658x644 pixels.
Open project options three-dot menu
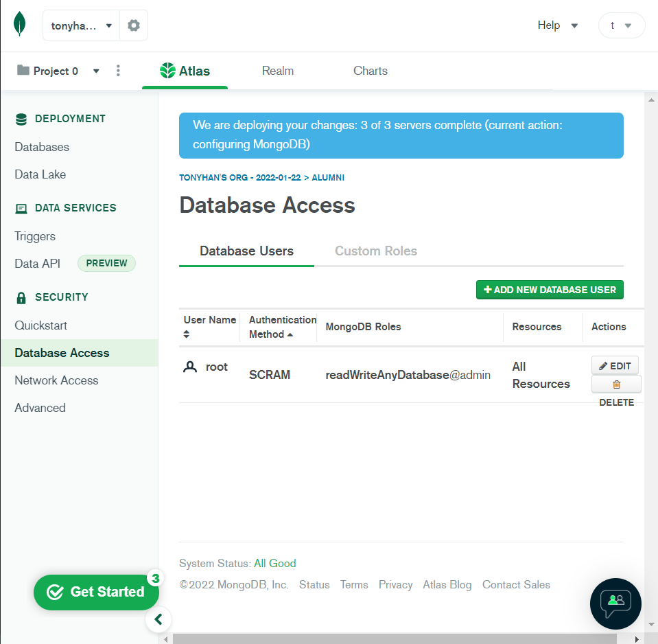click(118, 71)
